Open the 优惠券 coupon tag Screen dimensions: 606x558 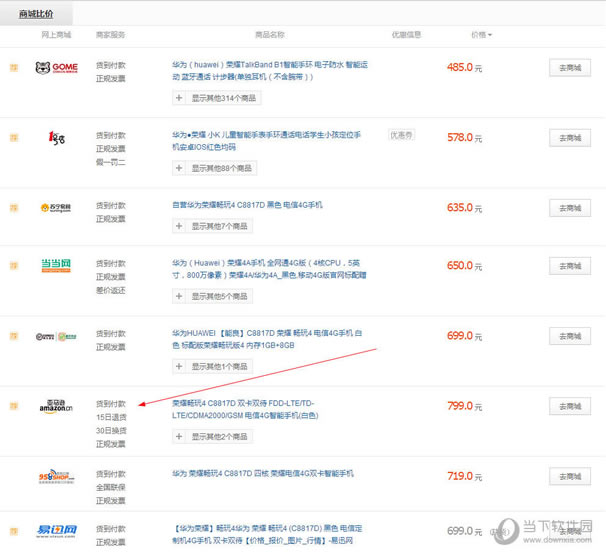coord(401,135)
